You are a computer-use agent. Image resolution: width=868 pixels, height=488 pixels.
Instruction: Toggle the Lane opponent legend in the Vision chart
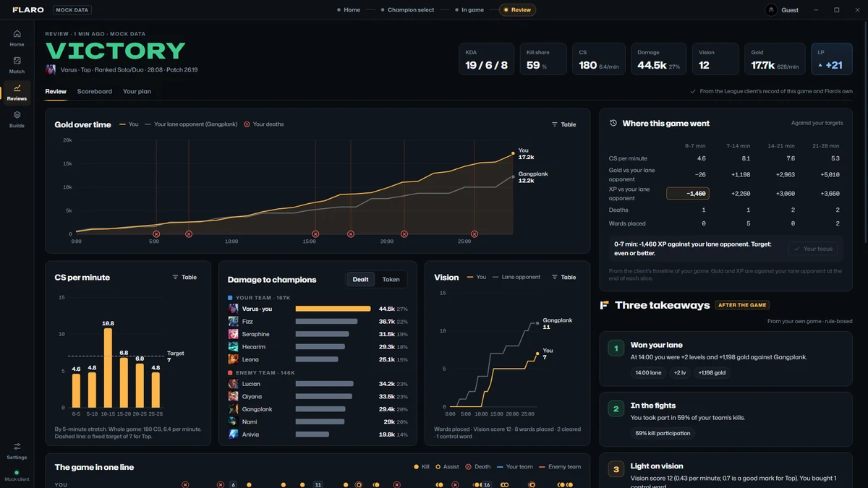[x=515, y=277]
